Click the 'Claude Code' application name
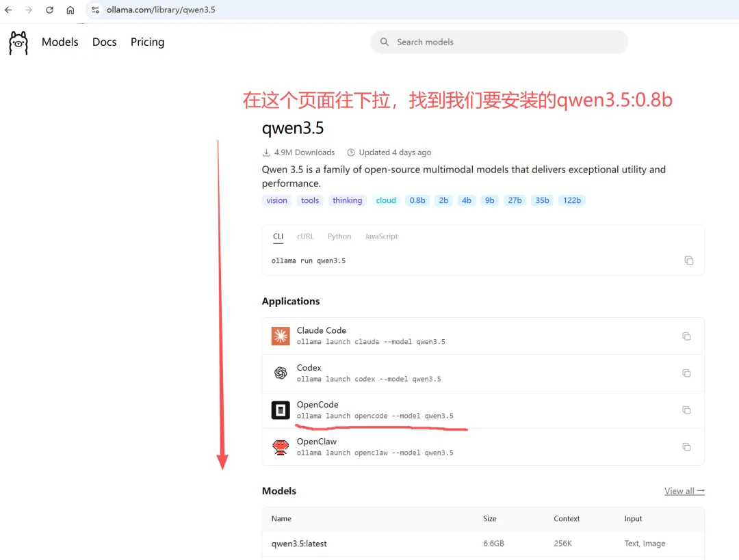 [x=322, y=331]
